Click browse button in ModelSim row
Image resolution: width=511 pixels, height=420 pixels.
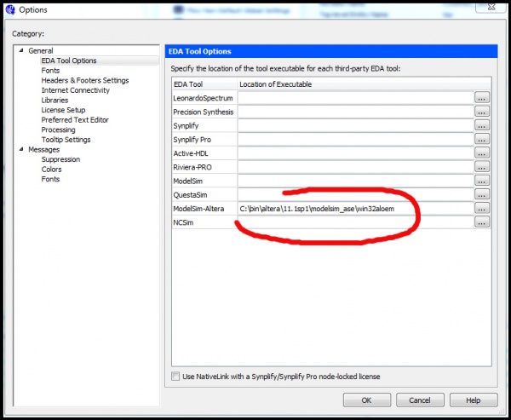482,181
